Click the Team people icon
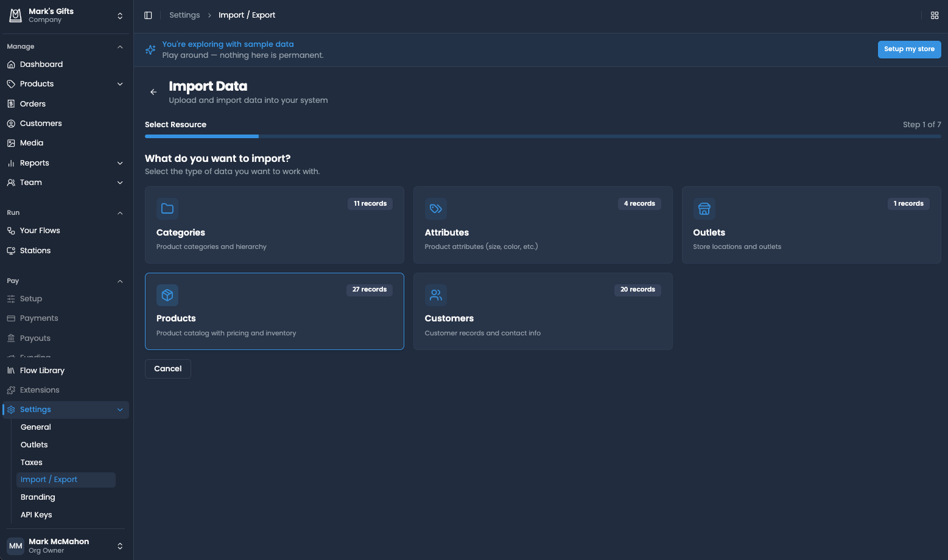This screenshot has height=560, width=948. [11, 183]
